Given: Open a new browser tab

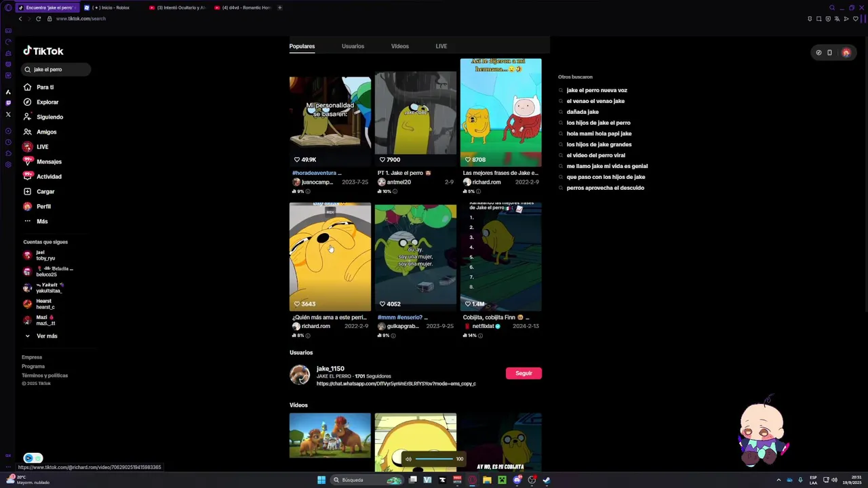Looking at the screenshot, I should [x=279, y=7].
